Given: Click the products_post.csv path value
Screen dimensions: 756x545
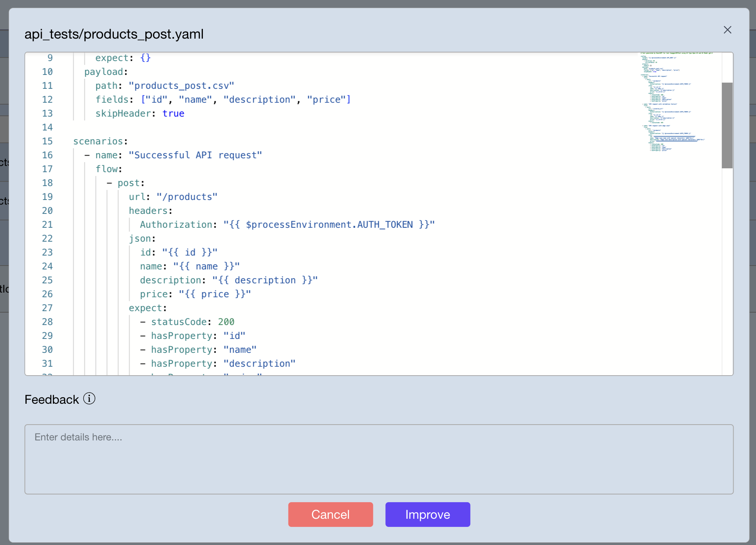Looking at the screenshot, I should (x=182, y=85).
